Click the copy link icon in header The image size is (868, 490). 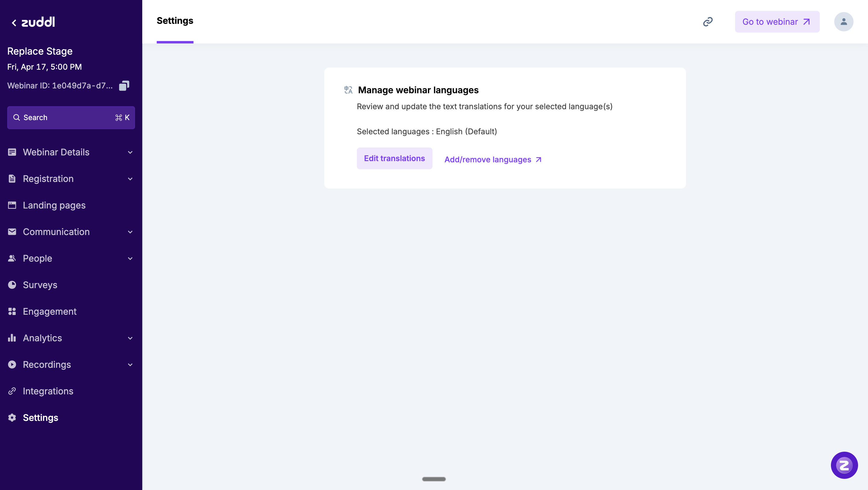pos(708,22)
